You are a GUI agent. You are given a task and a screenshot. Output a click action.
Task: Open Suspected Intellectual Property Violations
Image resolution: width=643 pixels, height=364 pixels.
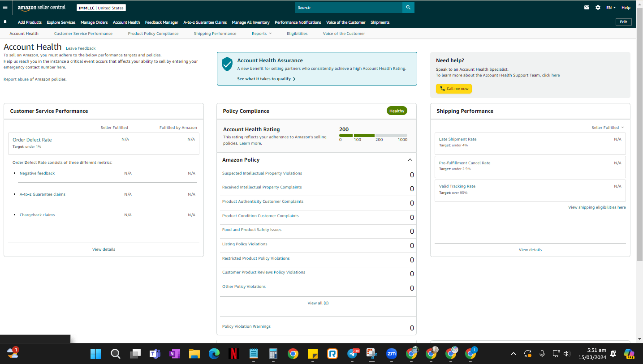point(262,173)
